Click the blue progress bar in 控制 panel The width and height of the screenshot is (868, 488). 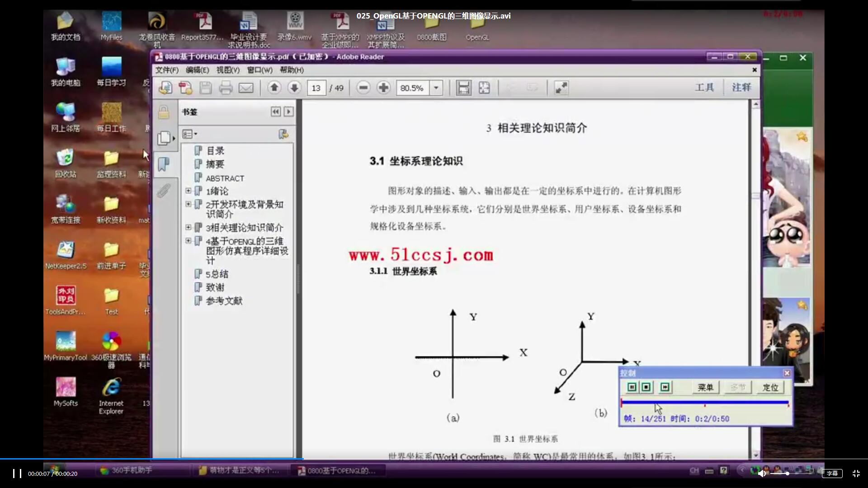point(705,402)
